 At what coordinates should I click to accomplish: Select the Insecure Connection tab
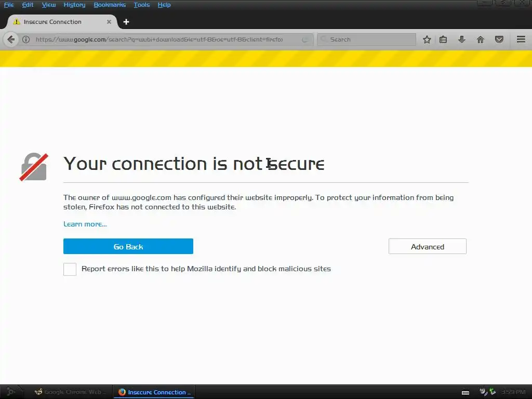coord(62,22)
